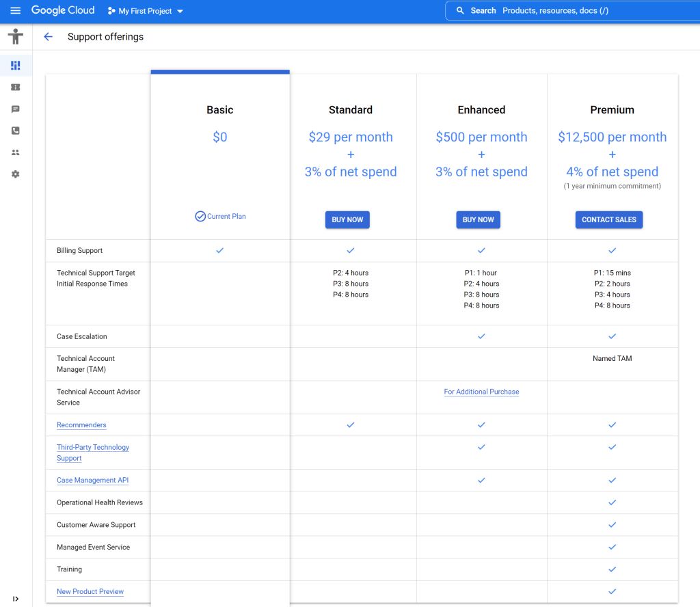700x607 pixels.
Task: Open the overview dashboard sidebar icon
Action: pos(16,66)
